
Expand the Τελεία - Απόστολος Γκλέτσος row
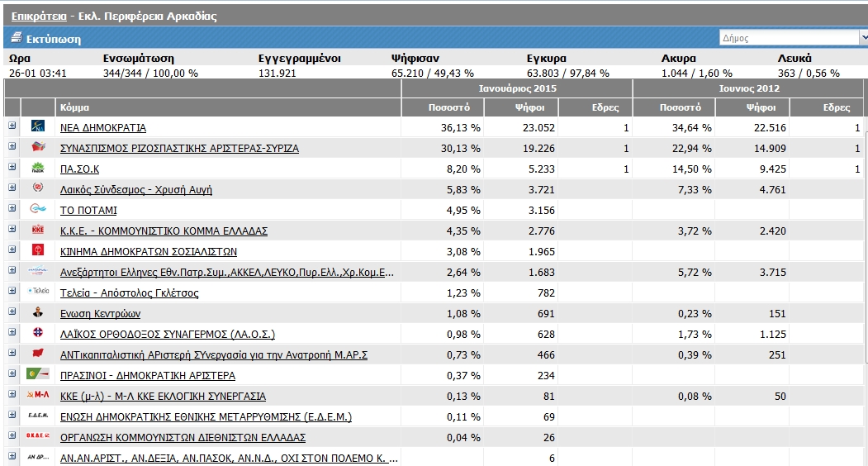point(12,291)
